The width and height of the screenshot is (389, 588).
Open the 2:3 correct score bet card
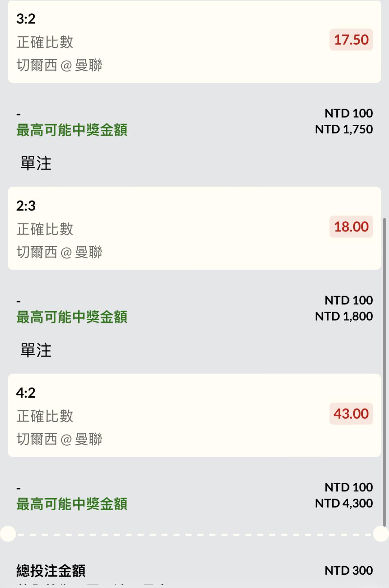[194, 228]
